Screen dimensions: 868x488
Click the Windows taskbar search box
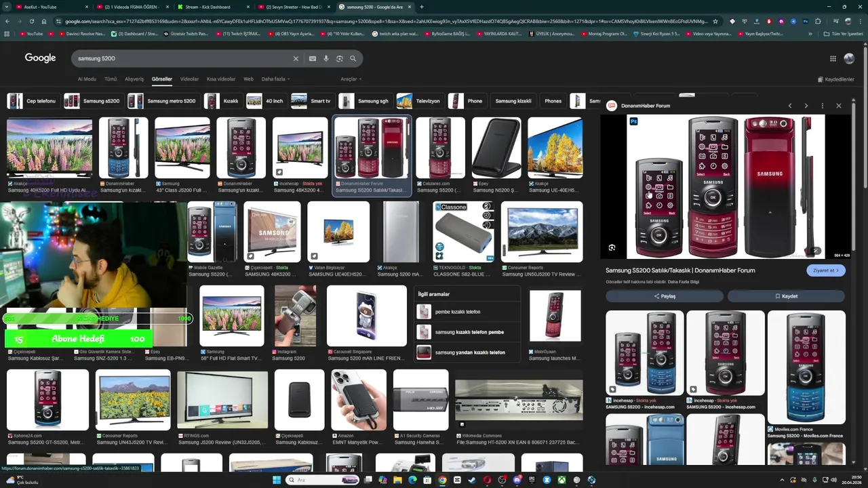coord(322,480)
